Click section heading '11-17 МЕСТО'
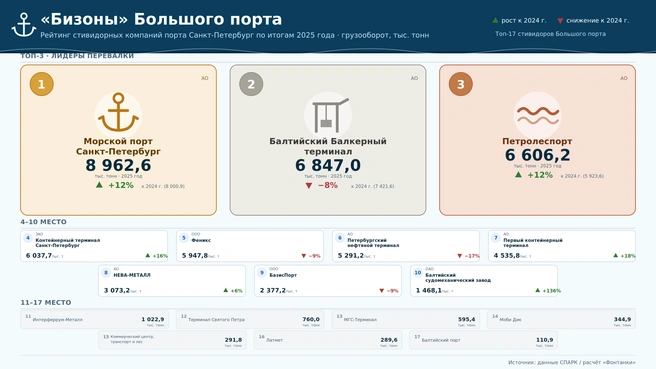Screen dimensions: 656x369 click(46, 302)
